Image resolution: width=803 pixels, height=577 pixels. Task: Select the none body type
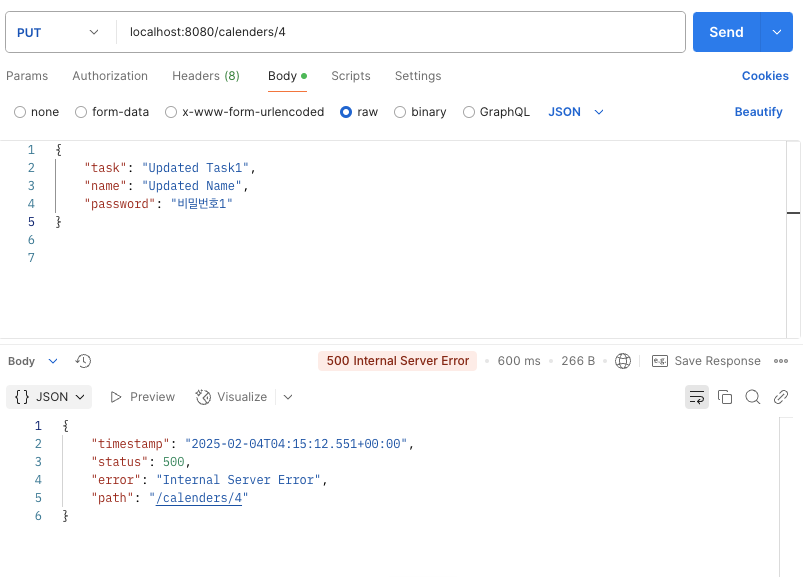36,112
